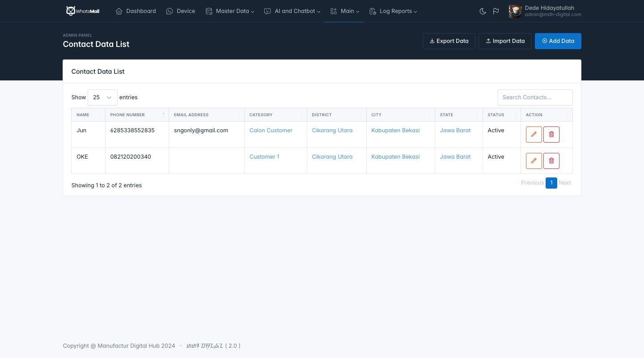Edit the OKE contact row

point(534,161)
